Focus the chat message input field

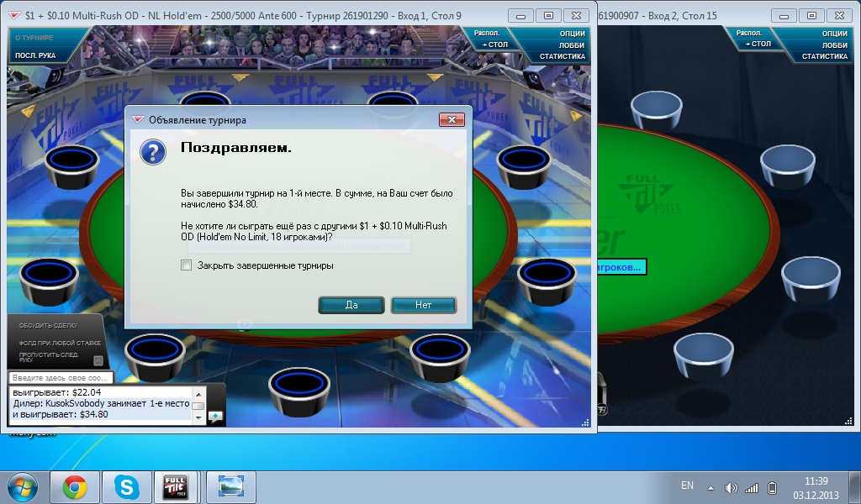[61, 377]
